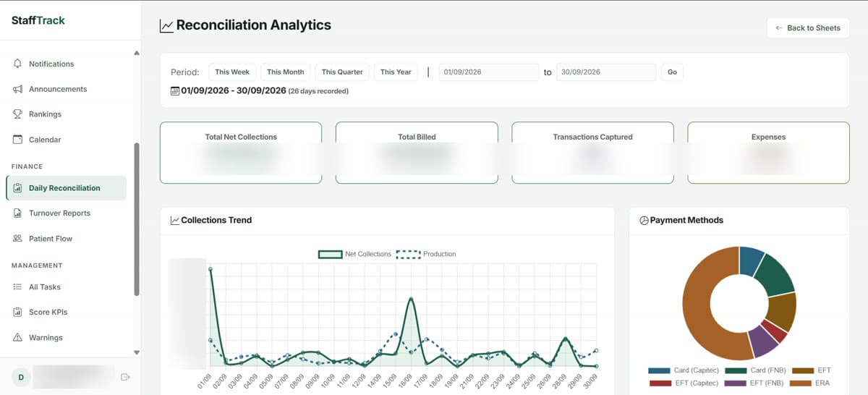Choose the This Year period

click(x=396, y=72)
